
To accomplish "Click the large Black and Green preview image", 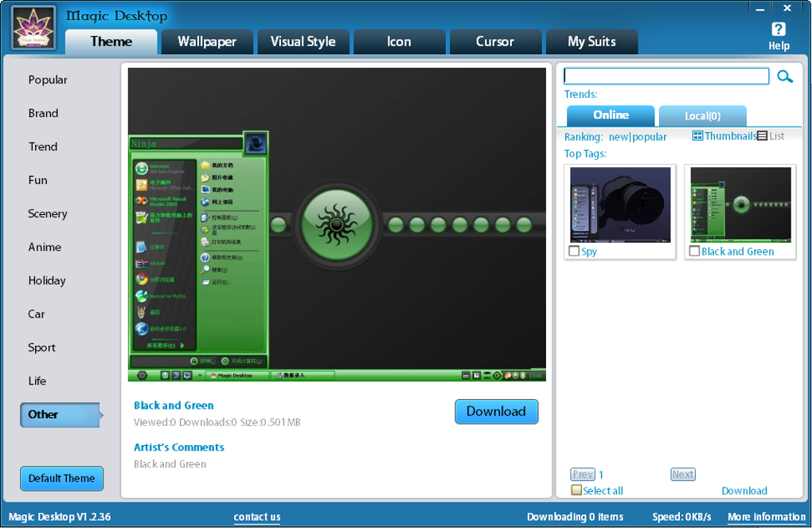I will pyautogui.click(x=337, y=225).
